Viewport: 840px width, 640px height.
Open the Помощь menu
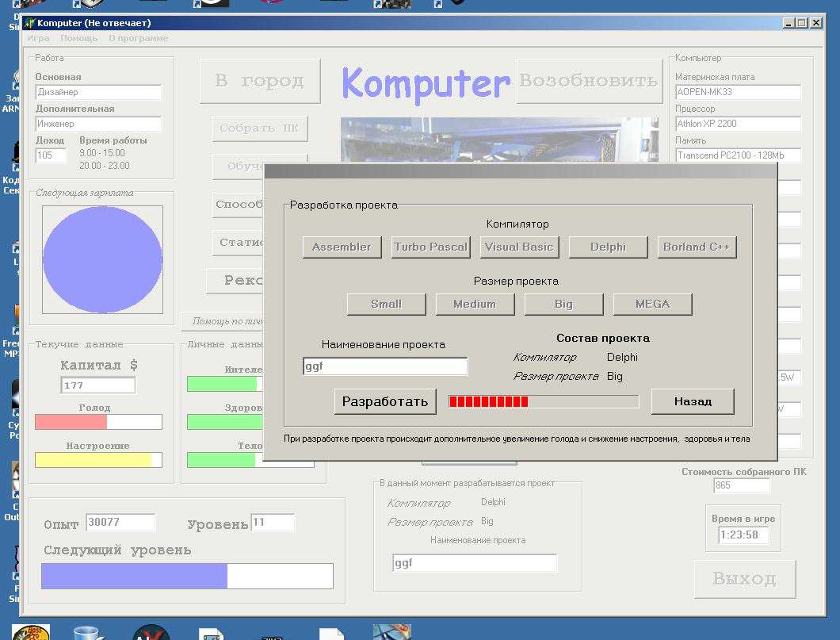click(78, 38)
